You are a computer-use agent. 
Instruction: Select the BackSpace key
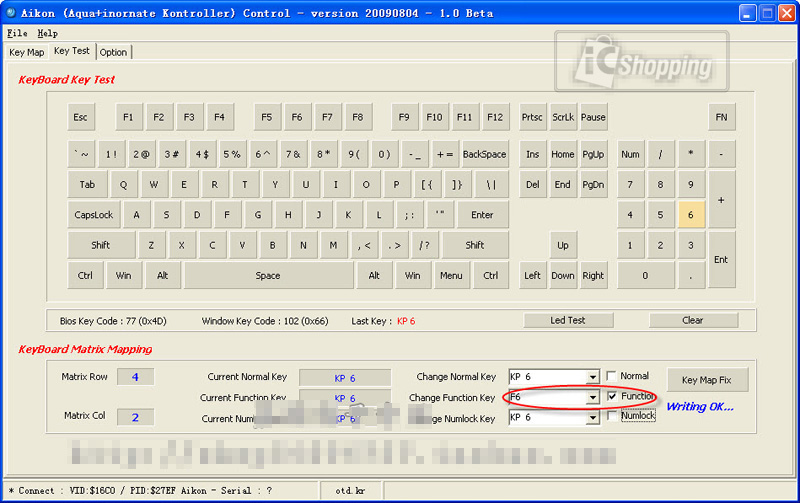pyautogui.click(x=484, y=155)
